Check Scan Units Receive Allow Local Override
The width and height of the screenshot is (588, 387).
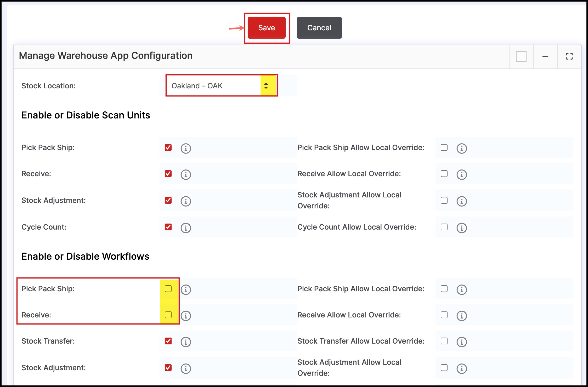click(444, 174)
